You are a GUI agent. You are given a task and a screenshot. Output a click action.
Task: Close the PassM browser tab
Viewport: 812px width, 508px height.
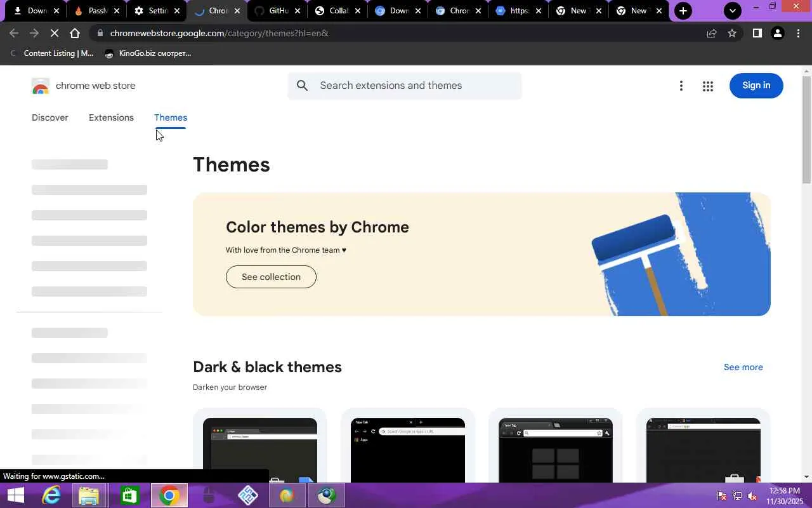click(117, 11)
